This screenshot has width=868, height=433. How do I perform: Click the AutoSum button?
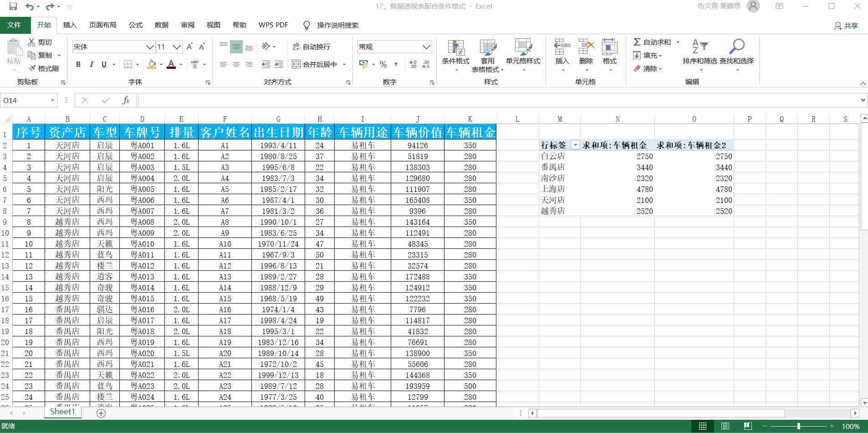[652, 42]
